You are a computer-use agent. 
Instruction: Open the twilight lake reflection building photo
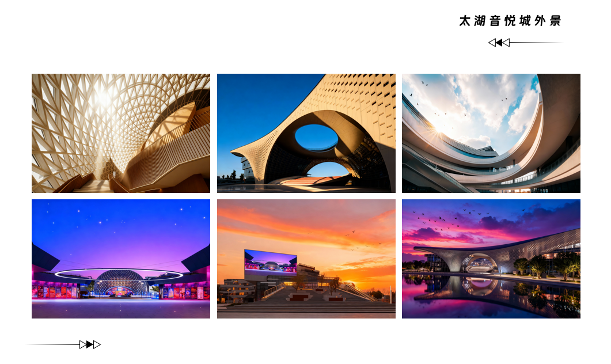point(491,259)
